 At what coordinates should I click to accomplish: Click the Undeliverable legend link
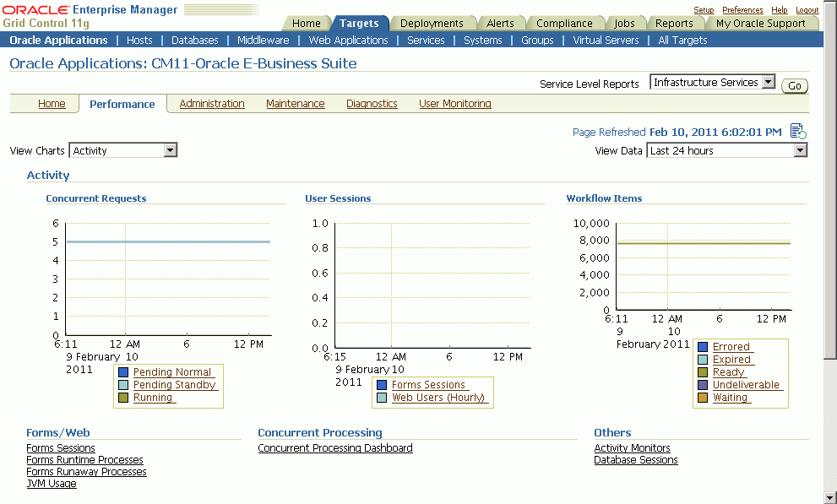pos(746,385)
